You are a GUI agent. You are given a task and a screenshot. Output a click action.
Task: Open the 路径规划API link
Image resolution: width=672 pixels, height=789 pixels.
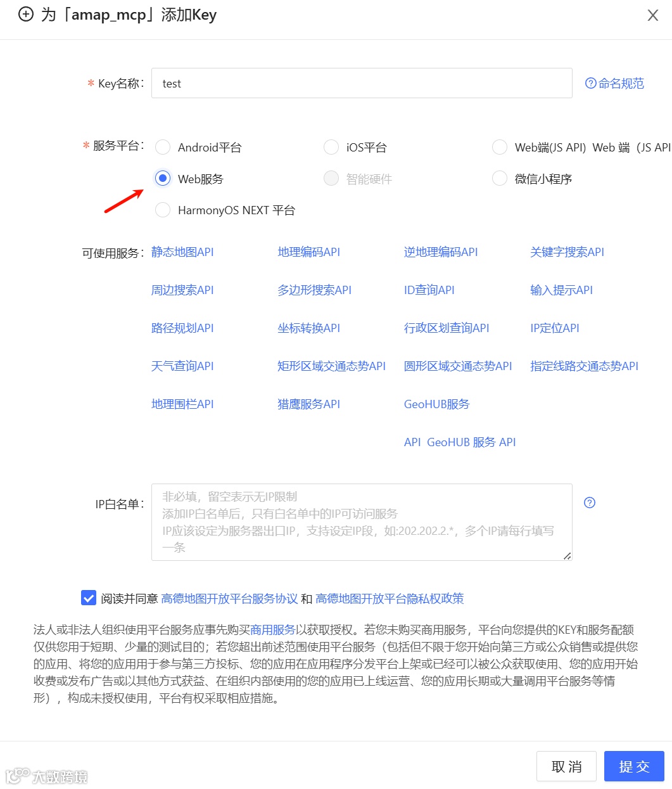[x=182, y=328]
